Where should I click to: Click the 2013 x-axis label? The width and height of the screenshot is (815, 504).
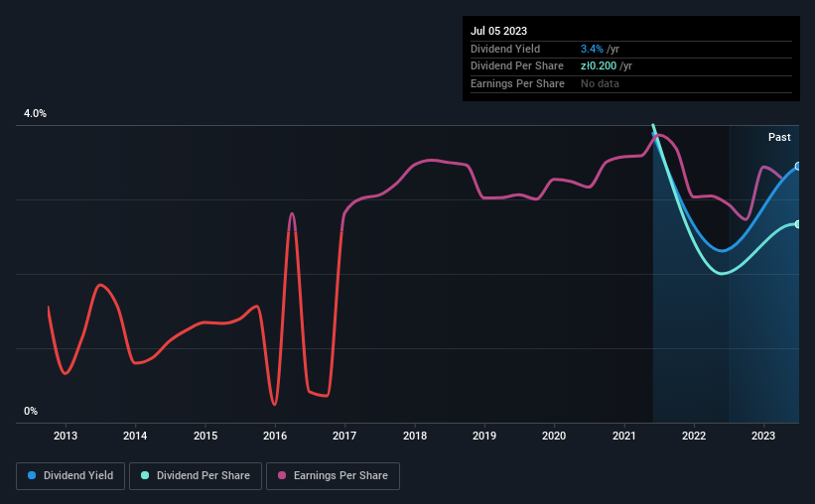[66, 436]
